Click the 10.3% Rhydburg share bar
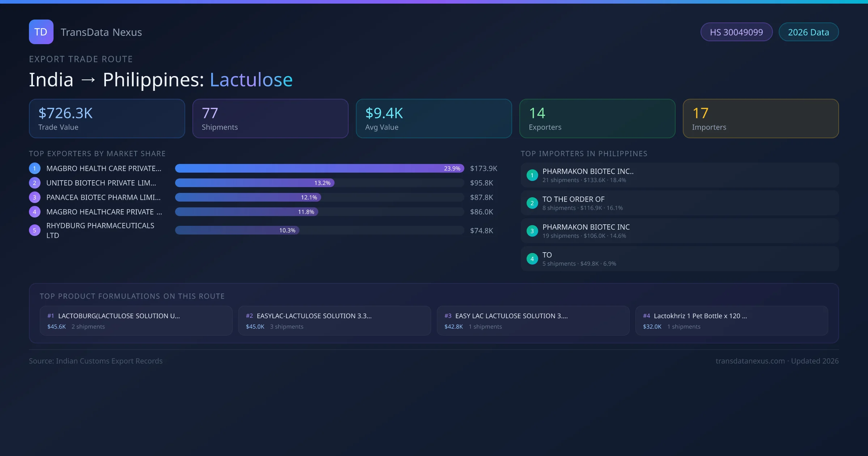The width and height of the screenshot is (868, 456). click(237, 230)
